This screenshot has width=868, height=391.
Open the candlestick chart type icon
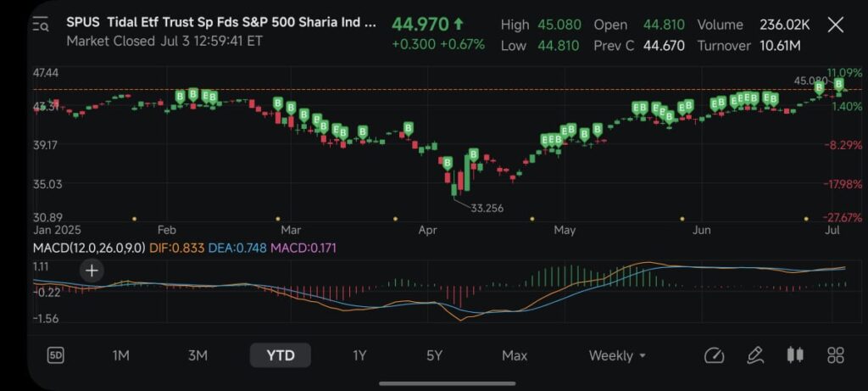pyautogui.click(x=795, y=355)
